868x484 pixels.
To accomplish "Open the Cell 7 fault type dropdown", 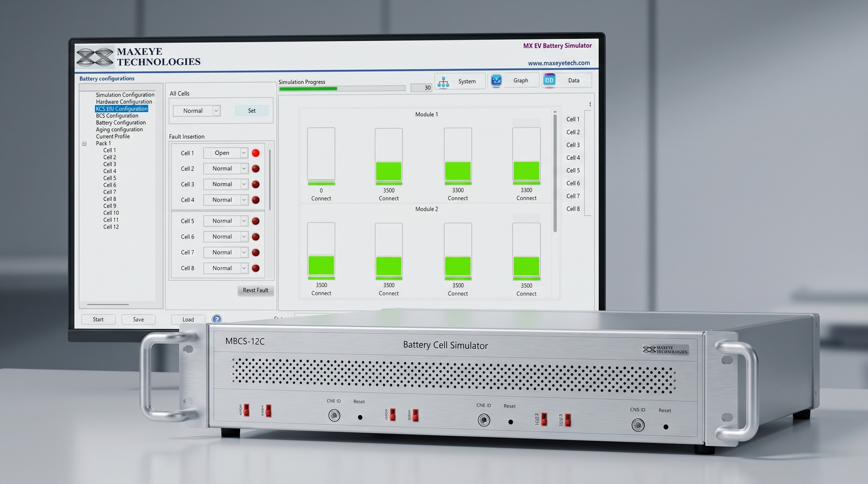I will (x=226, y=252).
